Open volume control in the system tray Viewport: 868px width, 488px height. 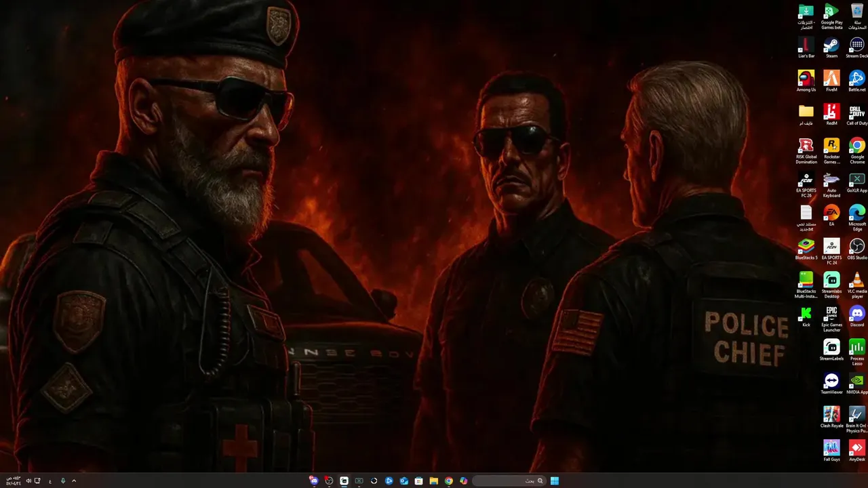click(x=28, y=481)
